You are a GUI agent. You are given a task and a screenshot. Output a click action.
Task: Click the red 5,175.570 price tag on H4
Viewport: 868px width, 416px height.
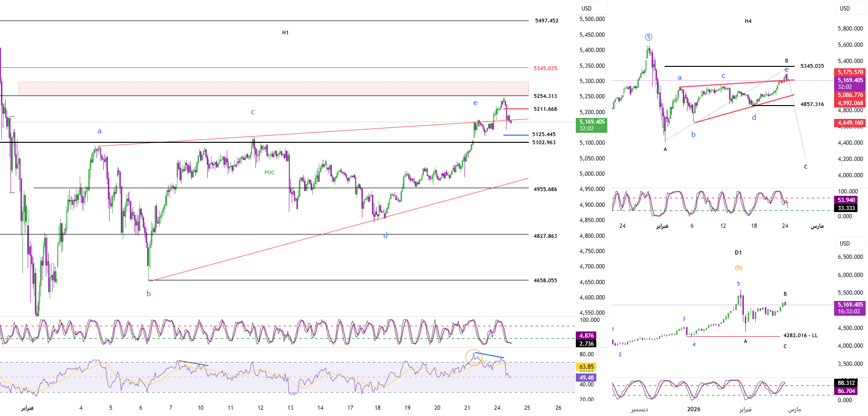850,72
